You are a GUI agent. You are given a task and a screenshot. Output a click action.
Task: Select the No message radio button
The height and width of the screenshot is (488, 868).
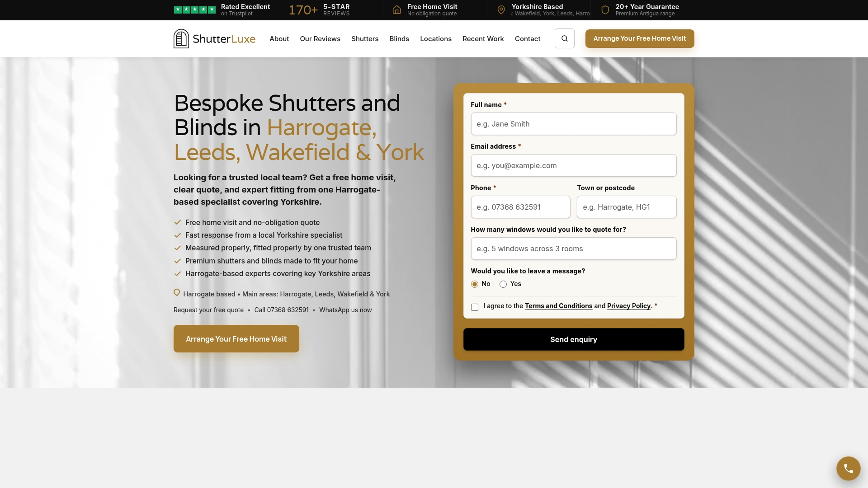474,284
